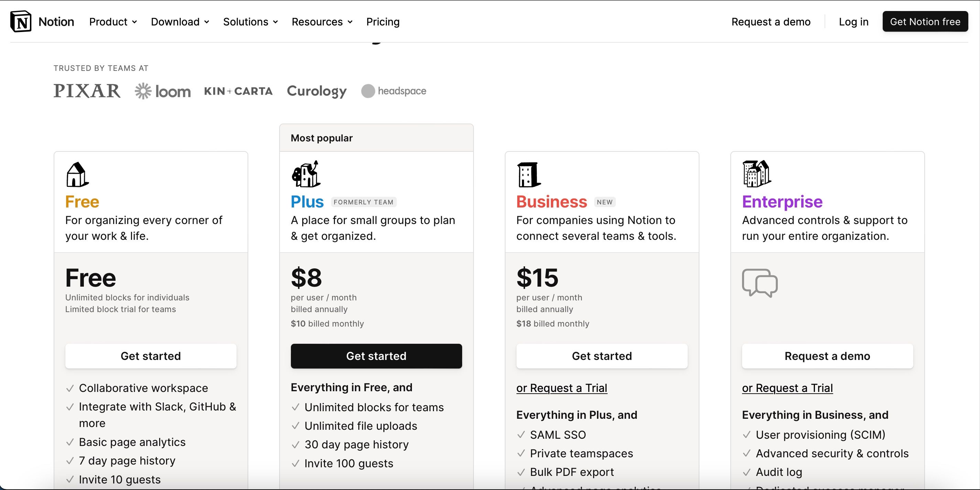Click checkmark beside 7 day page history
980x490 pixels.
tap(70, 461)
